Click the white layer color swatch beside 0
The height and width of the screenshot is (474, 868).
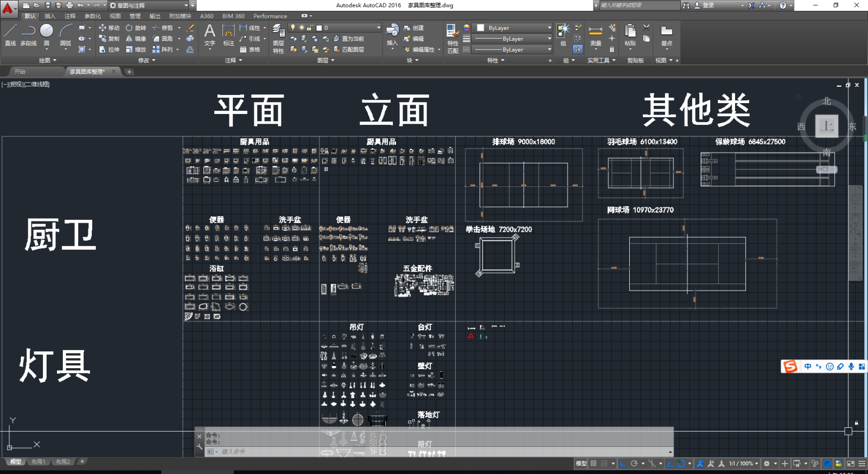click(x=319, y=28)
